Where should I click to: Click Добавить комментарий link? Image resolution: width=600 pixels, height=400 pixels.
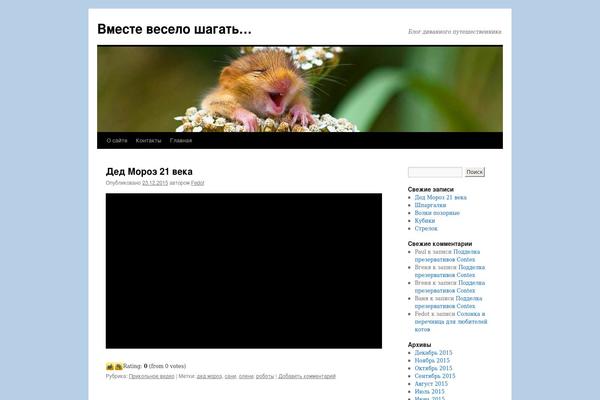click(x=307, y=376)
